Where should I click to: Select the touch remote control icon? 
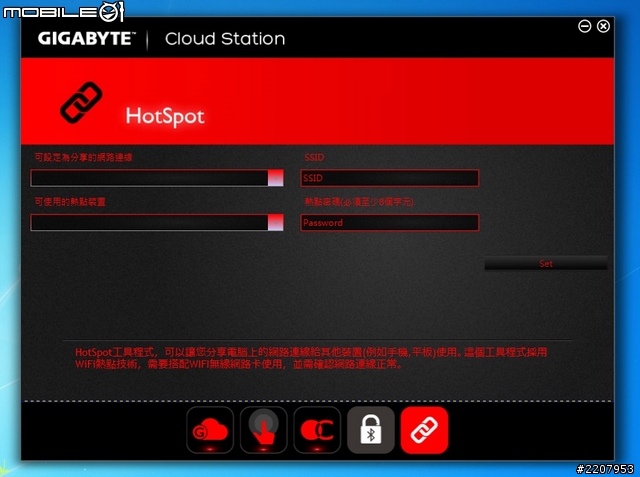click(264, 430)
